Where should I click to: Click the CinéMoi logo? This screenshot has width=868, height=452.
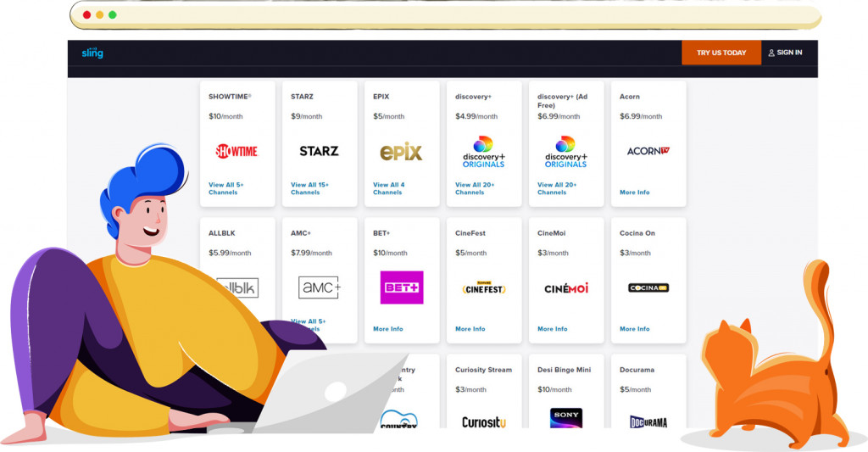(x=566, y=288)
